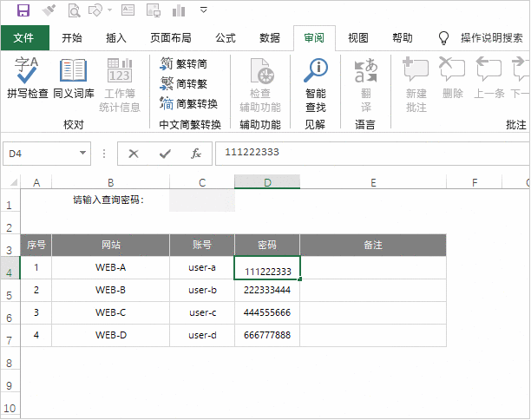This screenshot has height=420, width=531.
Task: Click 工作簿统计信息 icon
Action: coord(120,85)
